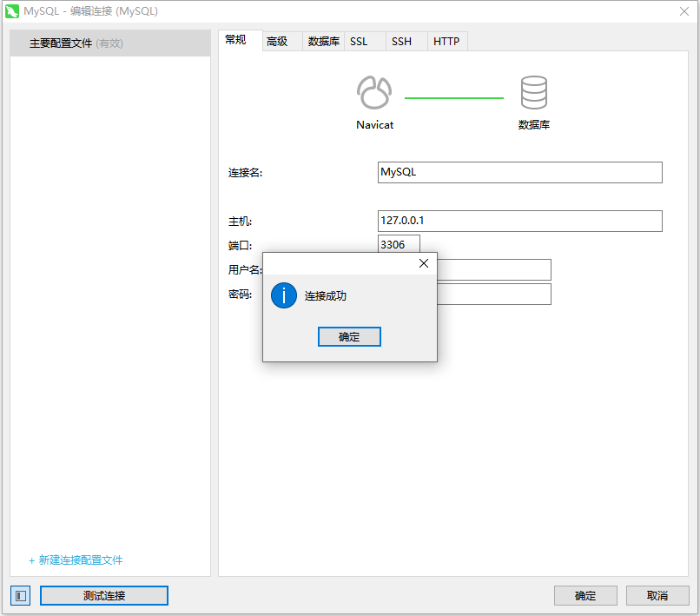Click the green connection status line
700x616 pixels.
coord(453,98)
